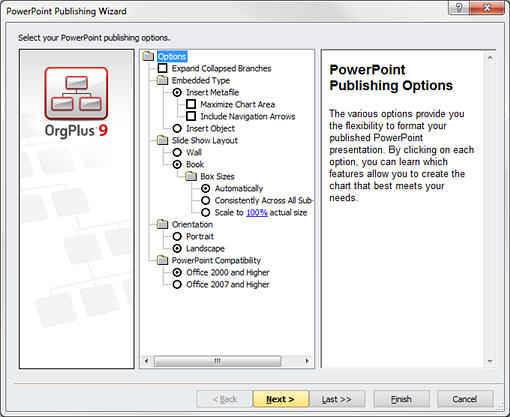Click the tree's horizontal scrollbar thumb
The width and height of the screenshot is (510, 417).
218,361
